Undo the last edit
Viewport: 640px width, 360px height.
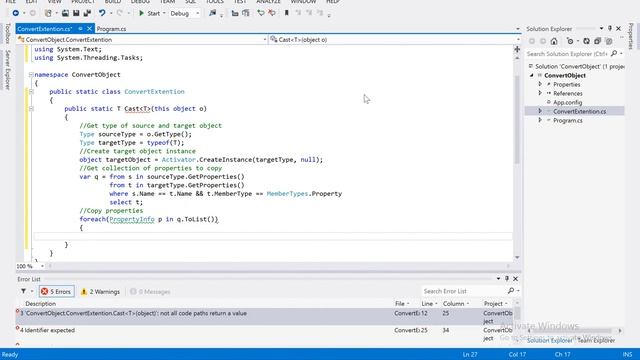(102, 13)
